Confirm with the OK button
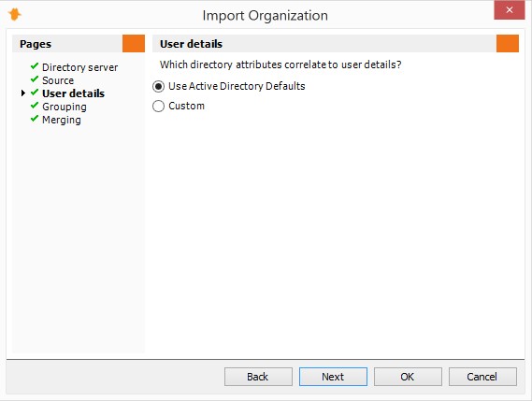The image size is (532, 401). (x=408, y=377)
